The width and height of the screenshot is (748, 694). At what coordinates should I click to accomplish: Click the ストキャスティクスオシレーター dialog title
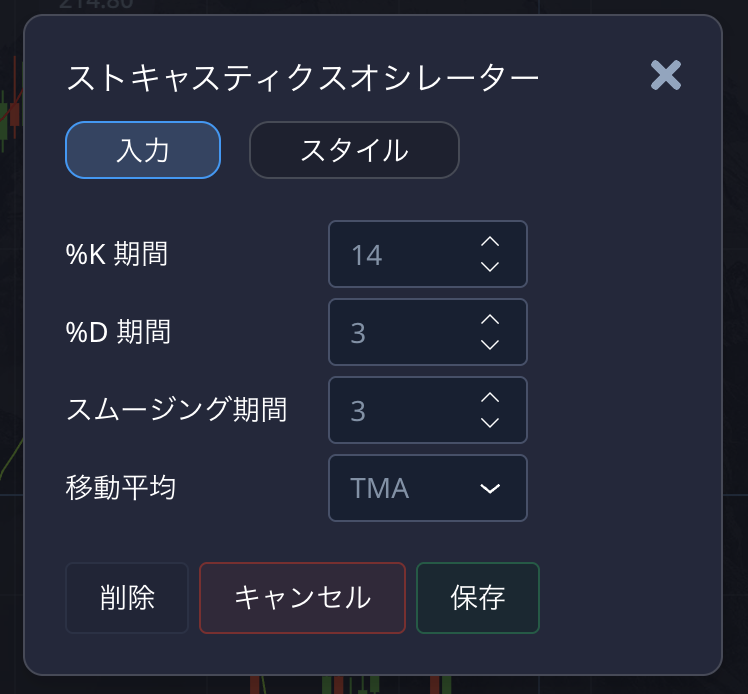click(x=302, y=78)
